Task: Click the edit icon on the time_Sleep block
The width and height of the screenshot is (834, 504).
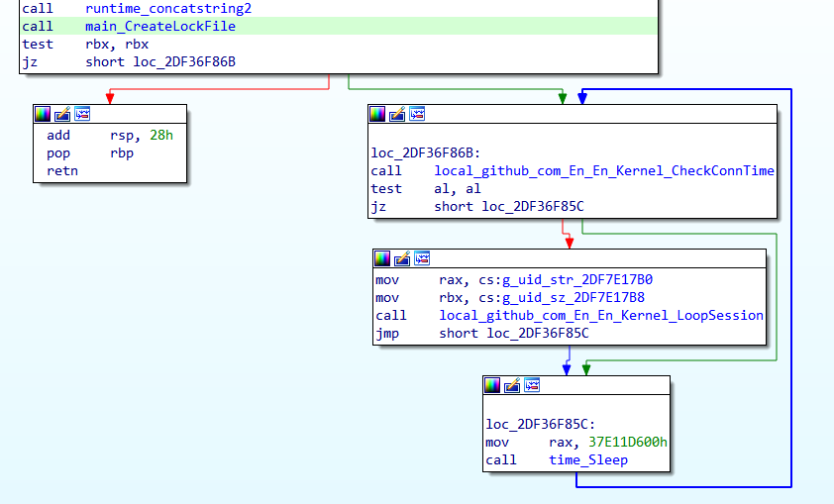Action: (x=512, y=385)
